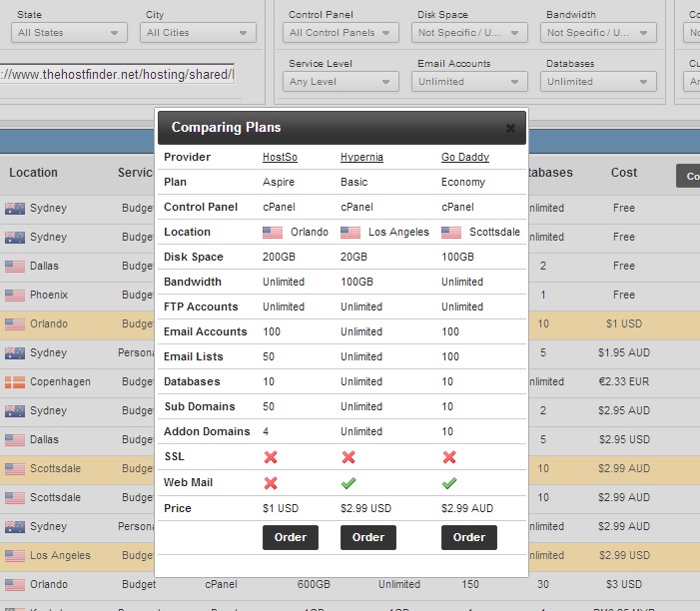
Task: Select the Copenhagen location row text
Action: coord(60,382)
